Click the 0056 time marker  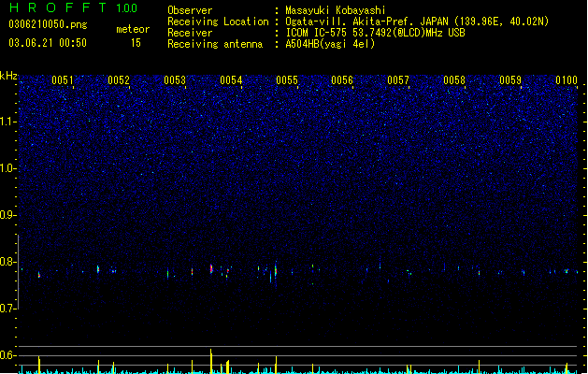tap(342, 80)
